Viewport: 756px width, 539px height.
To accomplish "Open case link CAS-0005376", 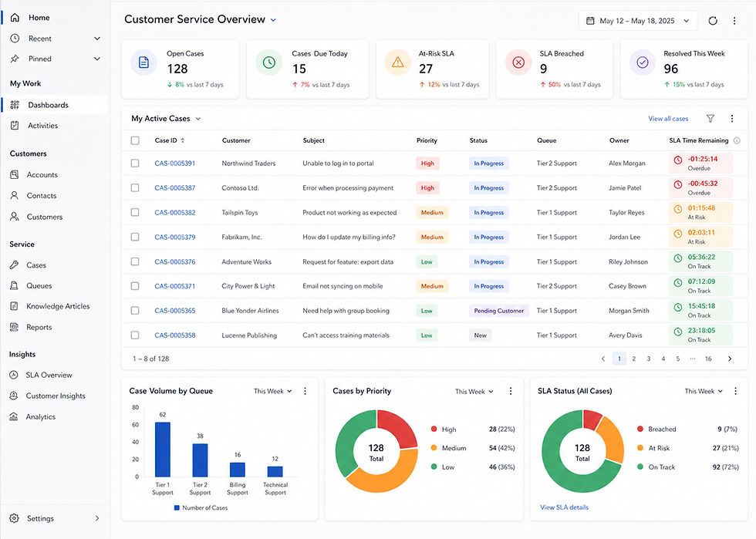I will [175, 261].
